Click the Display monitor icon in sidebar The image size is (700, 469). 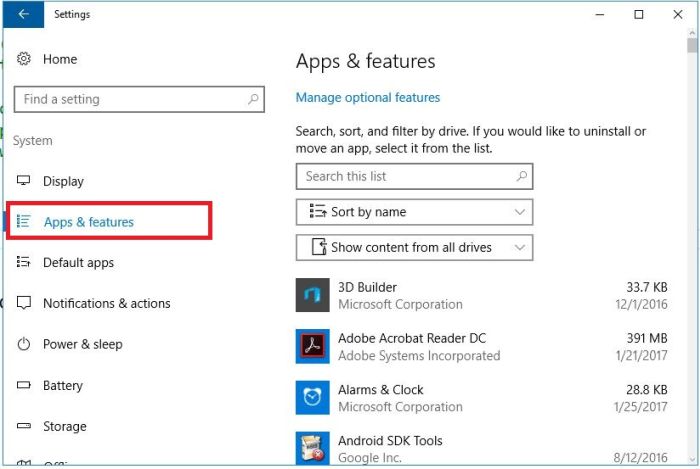tap(24, 181)
